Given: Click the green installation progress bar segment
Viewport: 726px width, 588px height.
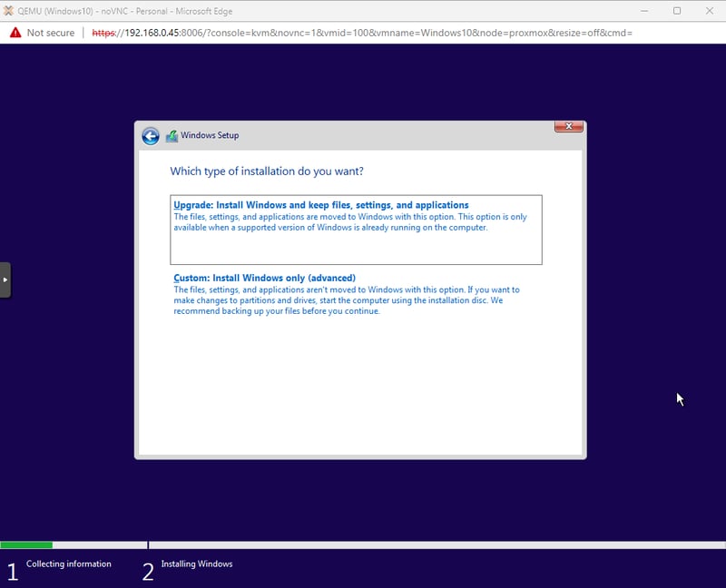Looking at the screenshot, I should (26, 545).
